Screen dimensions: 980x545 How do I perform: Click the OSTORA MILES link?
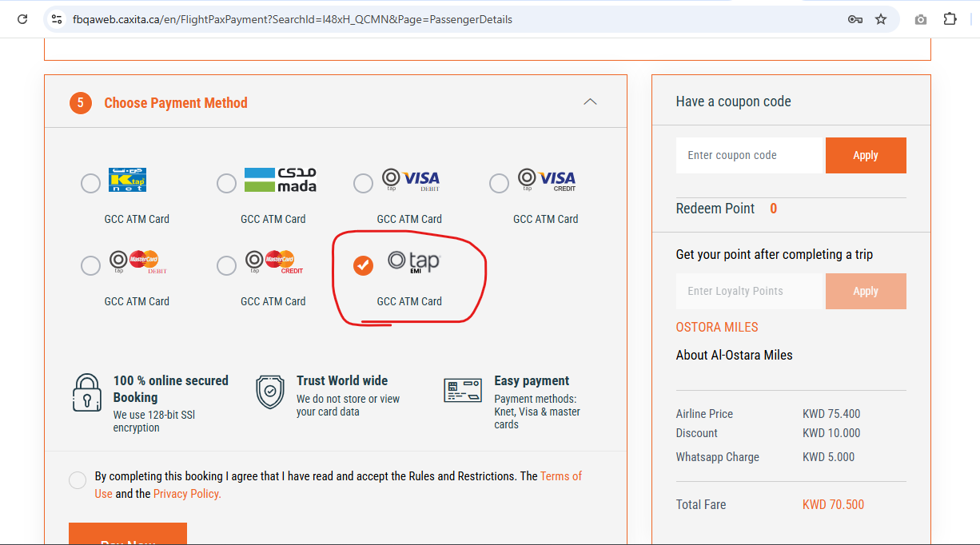pyautogui.click(x=716, y=327)
